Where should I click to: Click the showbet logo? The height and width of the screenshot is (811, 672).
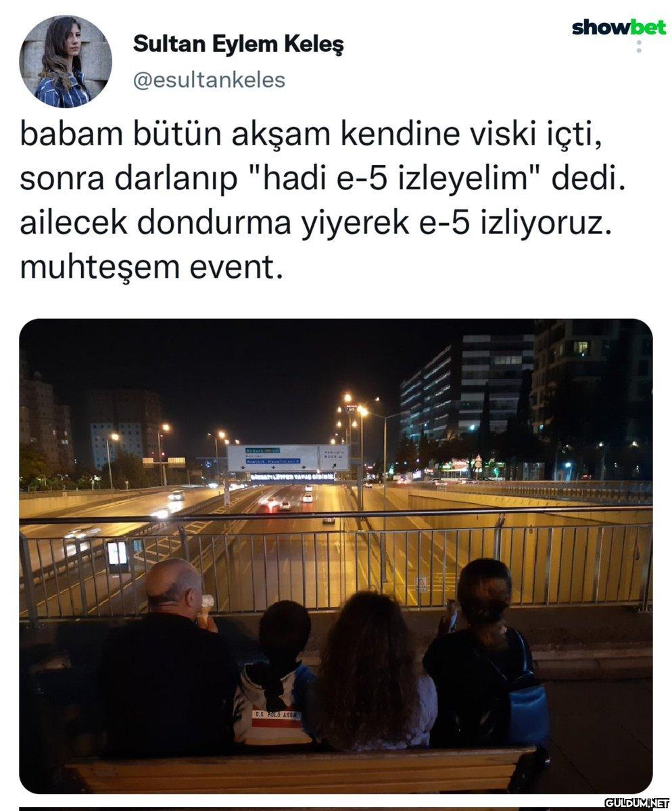(619, 27)
